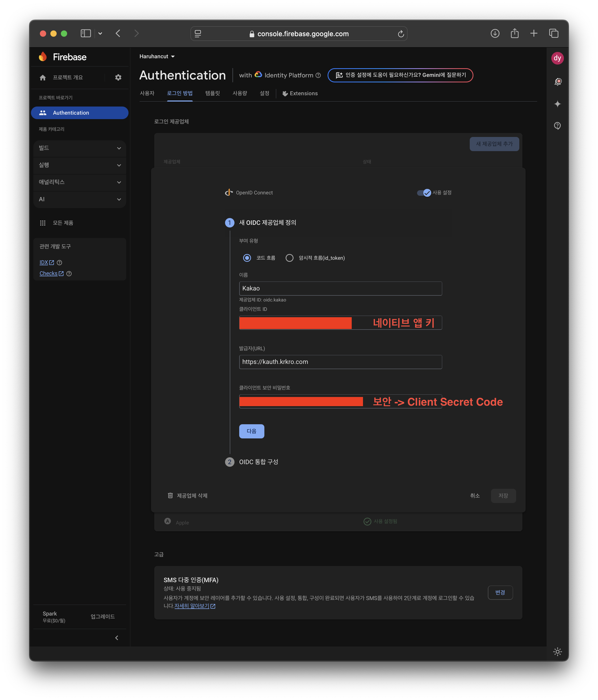The height and width of the screenshot is (700, 598).
Task: Toggle theme with sun icon
Action: pyautogui.click(x=558, y=651)
